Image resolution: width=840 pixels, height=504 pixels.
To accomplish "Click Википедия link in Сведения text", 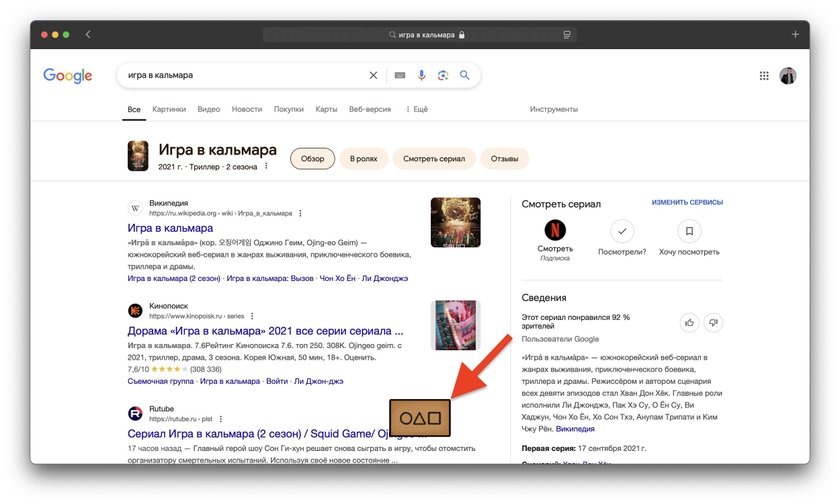I will click(575, 428).
